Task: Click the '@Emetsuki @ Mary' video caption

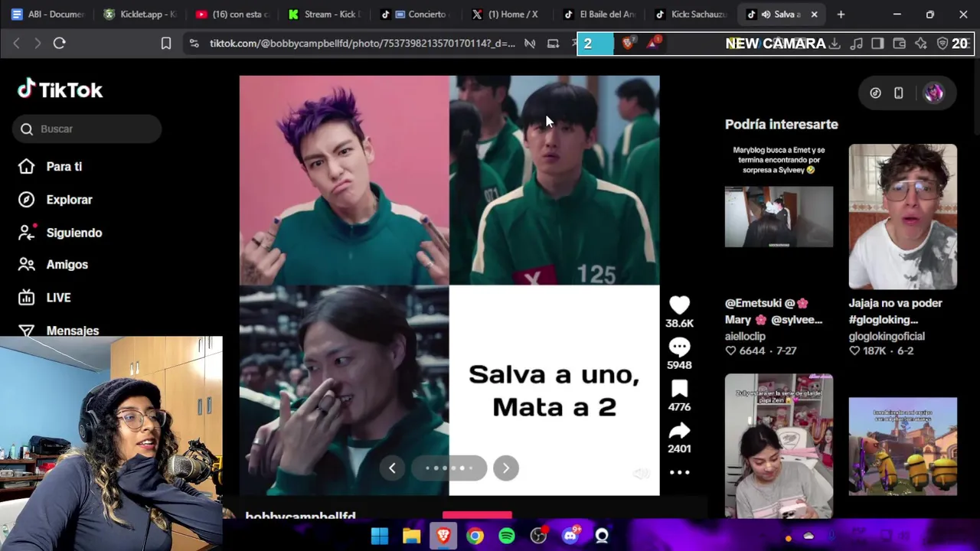Action: click(773, 311)
